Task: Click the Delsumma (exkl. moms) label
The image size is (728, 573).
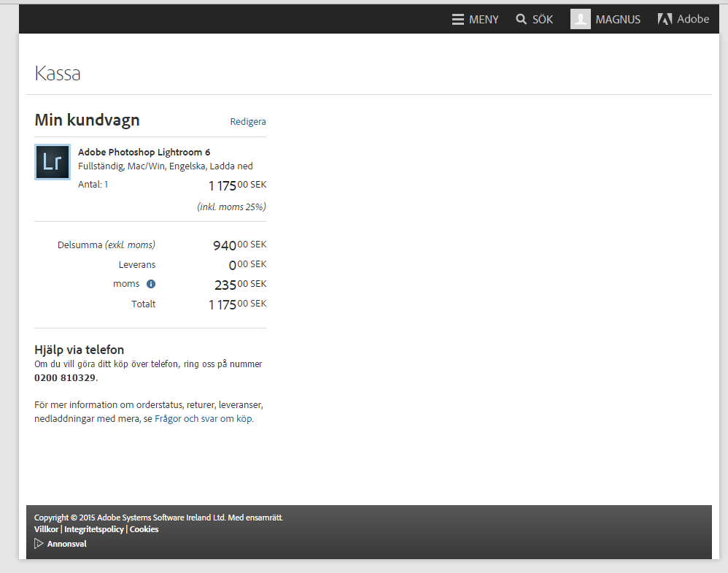Action: 107,245
